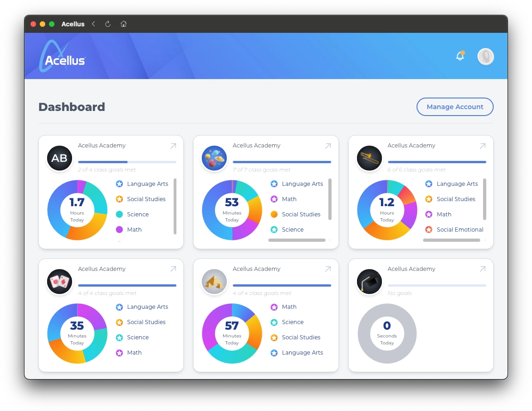Click the notification bell icon
Screen dimensions: 532x411
click(x=460, y=55)
